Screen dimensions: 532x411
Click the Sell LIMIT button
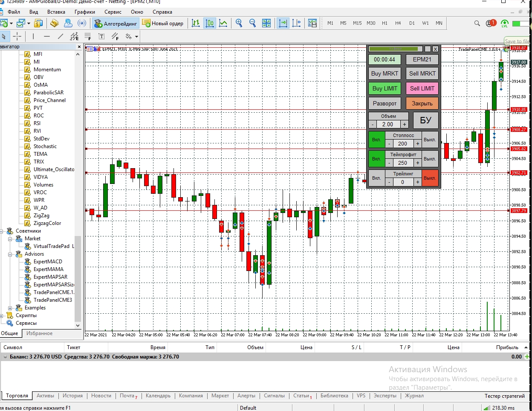point(422,88)
